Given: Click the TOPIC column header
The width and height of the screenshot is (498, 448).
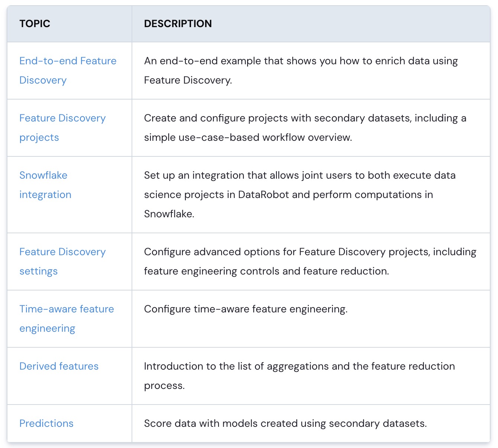Looking at the screenshot, I should click(35, 24).
